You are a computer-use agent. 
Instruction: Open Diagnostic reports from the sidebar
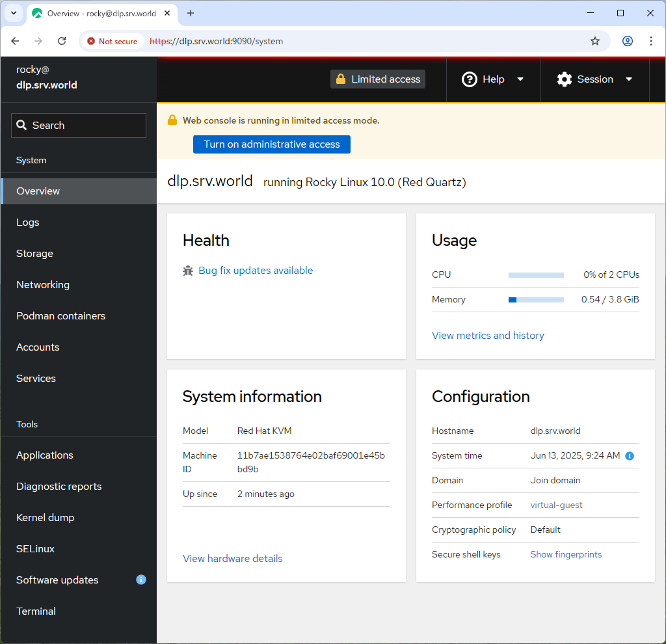59,486
